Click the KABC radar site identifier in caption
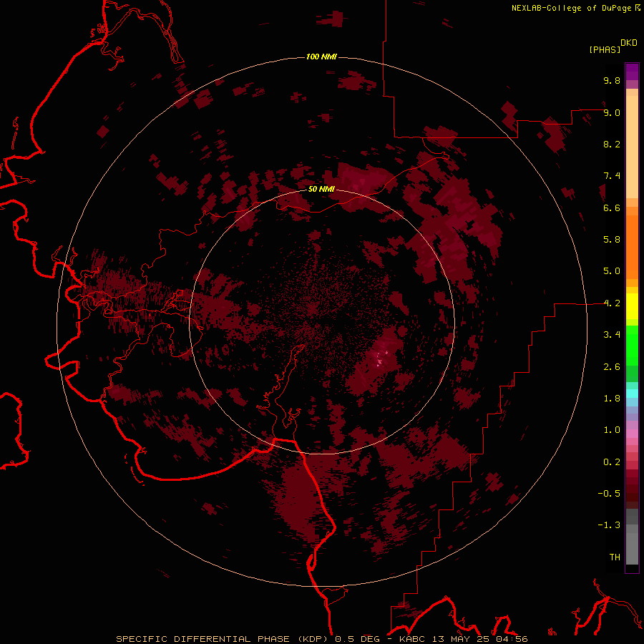The height and width of the screenshot is (644, 644). coord(414,639)
